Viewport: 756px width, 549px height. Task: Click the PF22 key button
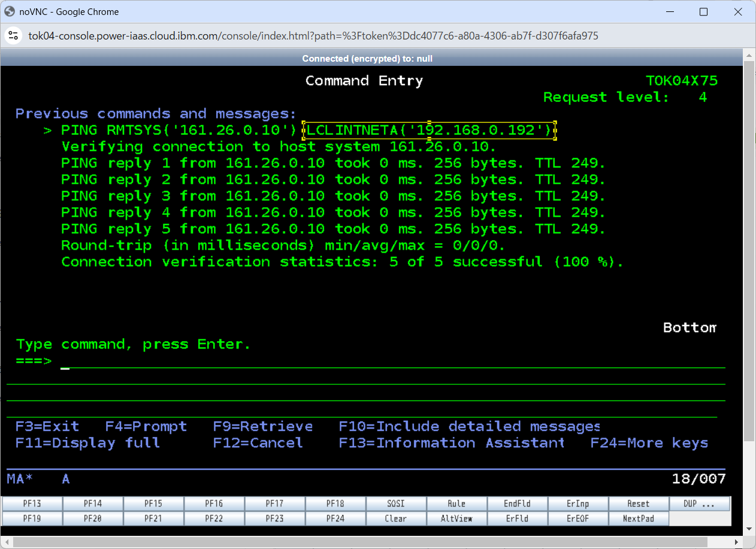[214, 518]
